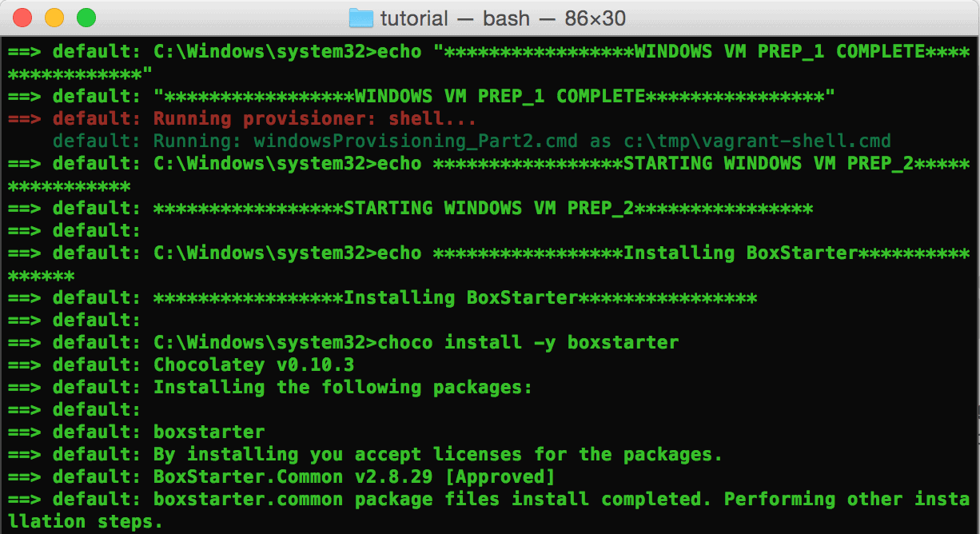Click 'Installing the following packages:' text
This screenshot has height=534, width=980.
(343, 388)
